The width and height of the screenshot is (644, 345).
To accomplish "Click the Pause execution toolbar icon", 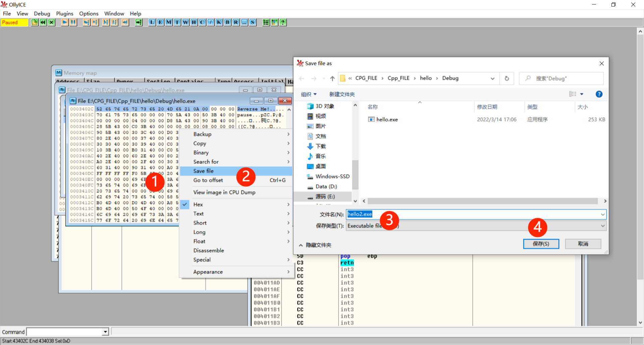I will (x=73, y=22).
